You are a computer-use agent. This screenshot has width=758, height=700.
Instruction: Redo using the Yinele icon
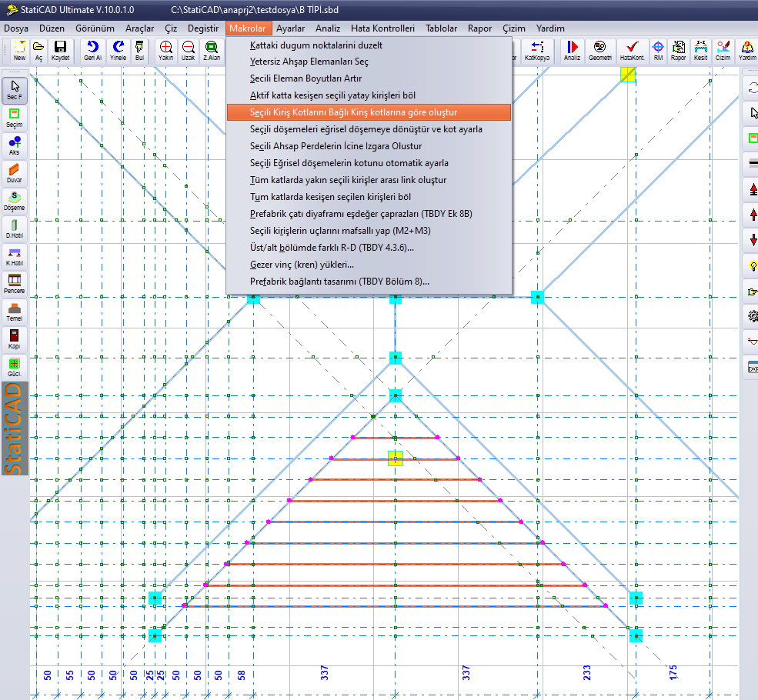118,51
